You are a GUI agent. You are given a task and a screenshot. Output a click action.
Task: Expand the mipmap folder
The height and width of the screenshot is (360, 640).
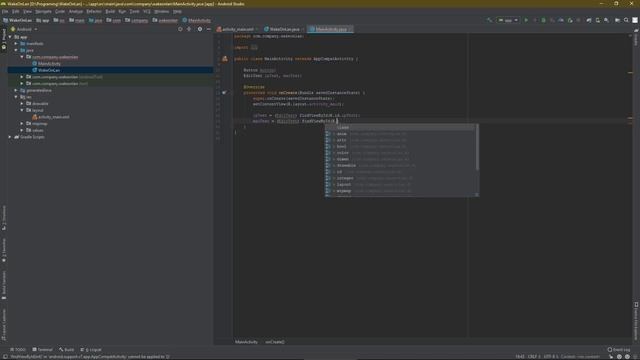point(22,124)
